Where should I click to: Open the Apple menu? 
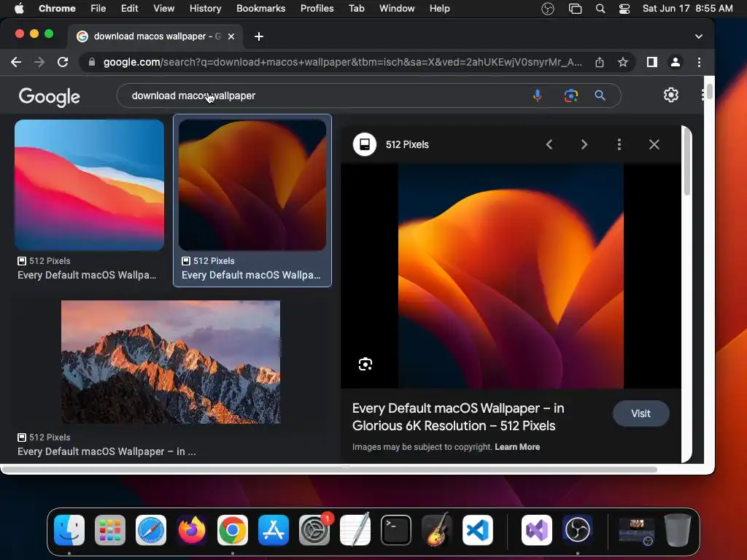19,8
